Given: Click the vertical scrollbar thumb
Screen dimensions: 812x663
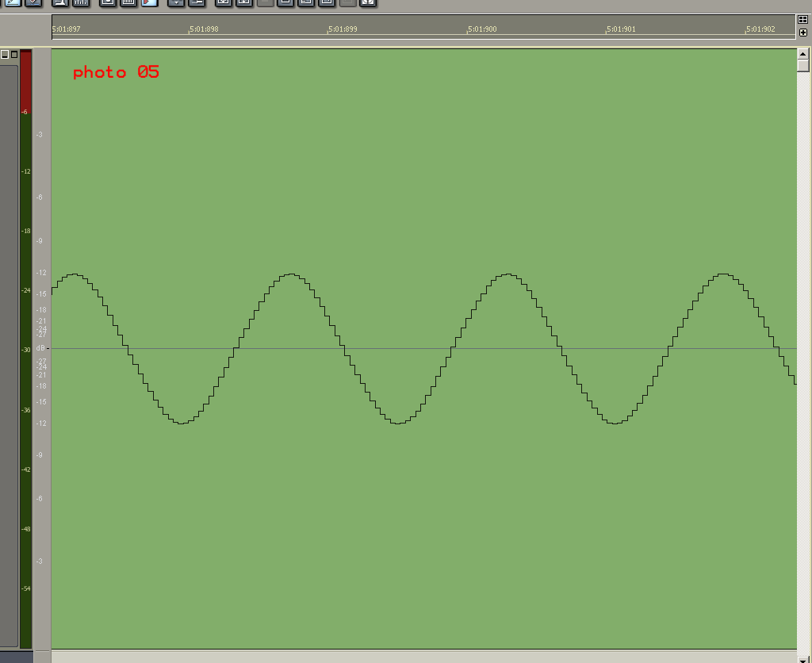Looking at the screenshot, I should coord(803,65).
